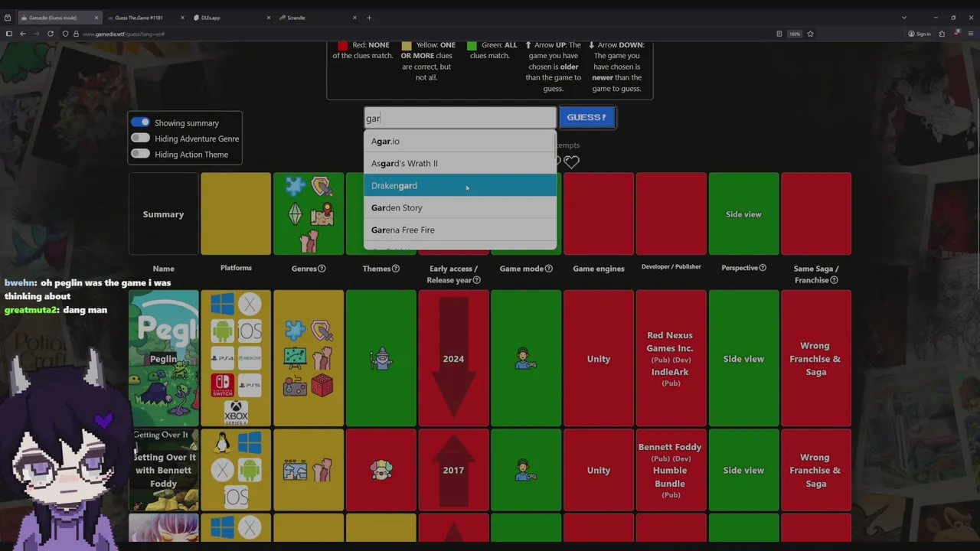Click the browser back arrow

(x=23, y=34)
